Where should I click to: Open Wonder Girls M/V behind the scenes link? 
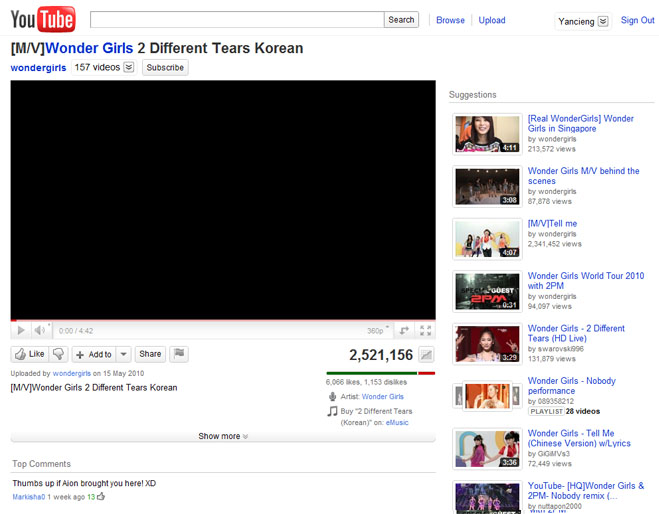click(x=583, y=176)
